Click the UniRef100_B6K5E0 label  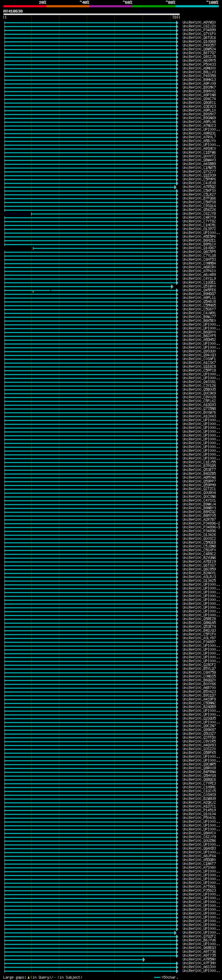(199, 321)
